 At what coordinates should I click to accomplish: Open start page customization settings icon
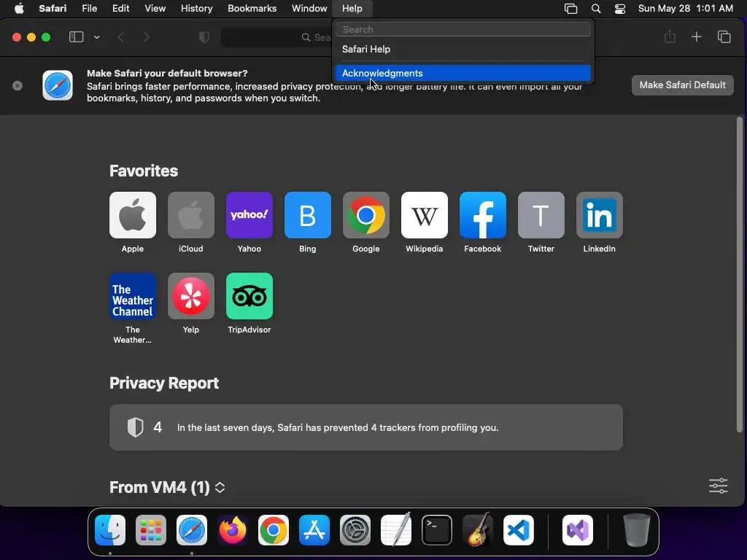pyautogui.click(x=719, y=486)
